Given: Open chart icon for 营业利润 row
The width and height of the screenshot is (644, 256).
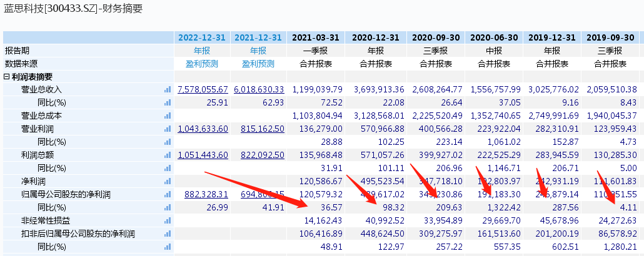Looking at the screenshot, I should [x=167, y=129].
